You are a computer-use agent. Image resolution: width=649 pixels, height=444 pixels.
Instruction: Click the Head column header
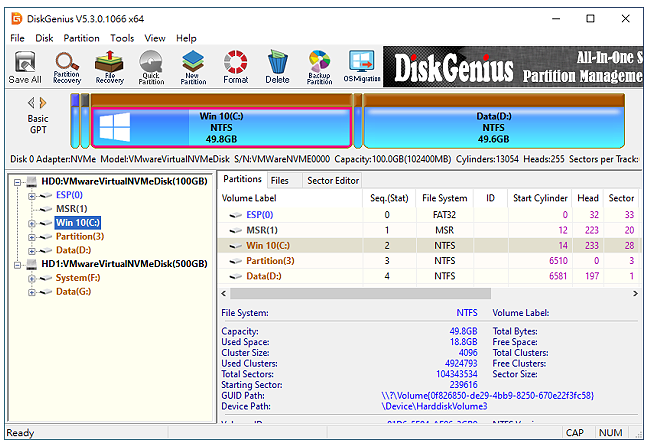coord(588,198)
